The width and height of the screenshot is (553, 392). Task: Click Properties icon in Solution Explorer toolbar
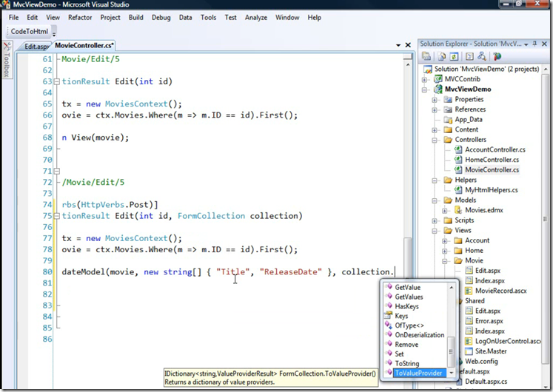(x=426, y=56)
